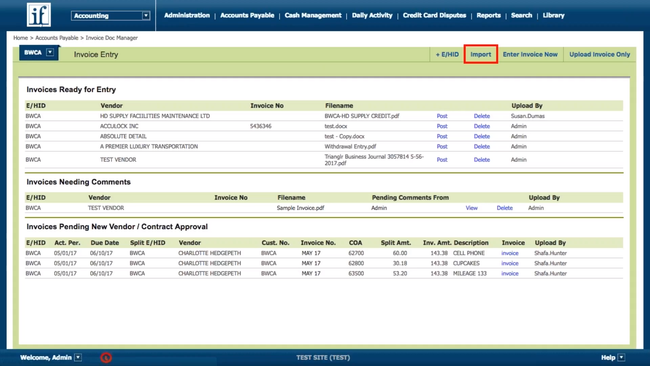Expand the Help dropdown arrow
The image size is (650, 366).
621,357
